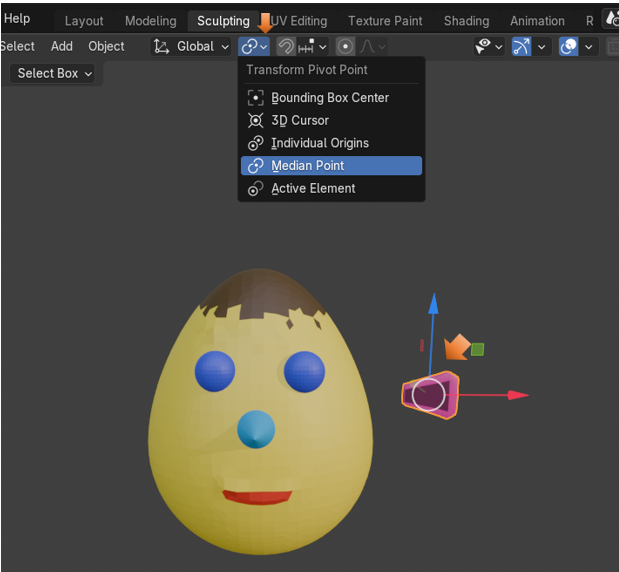619x572 pixels.
Task: Switch to the Sculpting workspace tab
Action: (x=222, y=20)
